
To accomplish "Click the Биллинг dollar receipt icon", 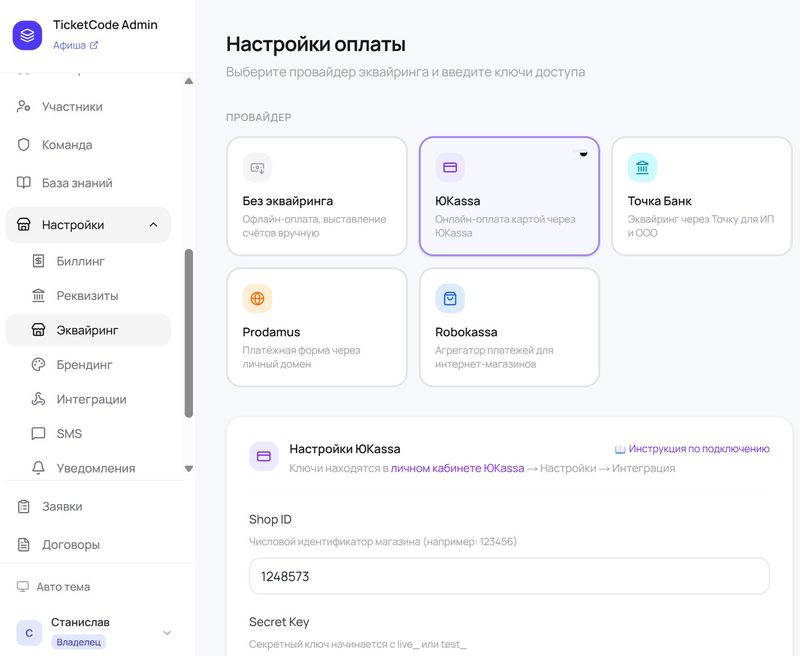I will 38,261.
